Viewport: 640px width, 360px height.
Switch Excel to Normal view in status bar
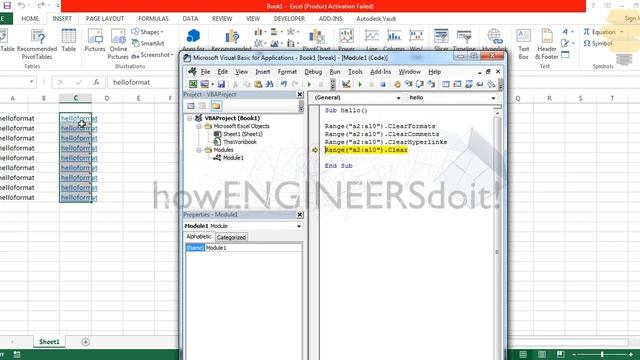point(523,354)
